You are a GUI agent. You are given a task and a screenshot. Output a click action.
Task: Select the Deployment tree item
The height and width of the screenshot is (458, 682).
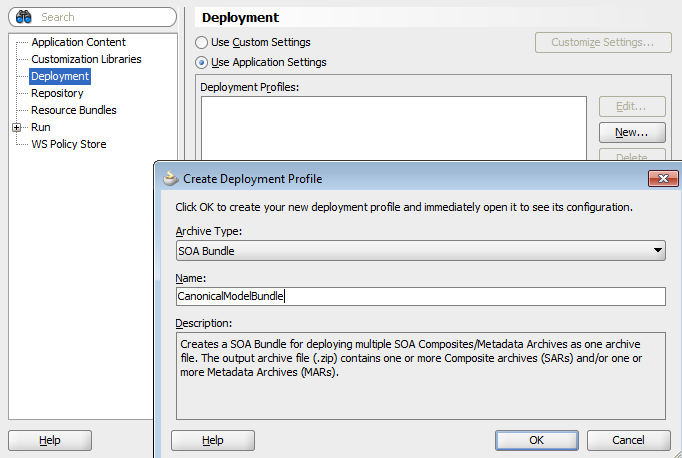60,76
